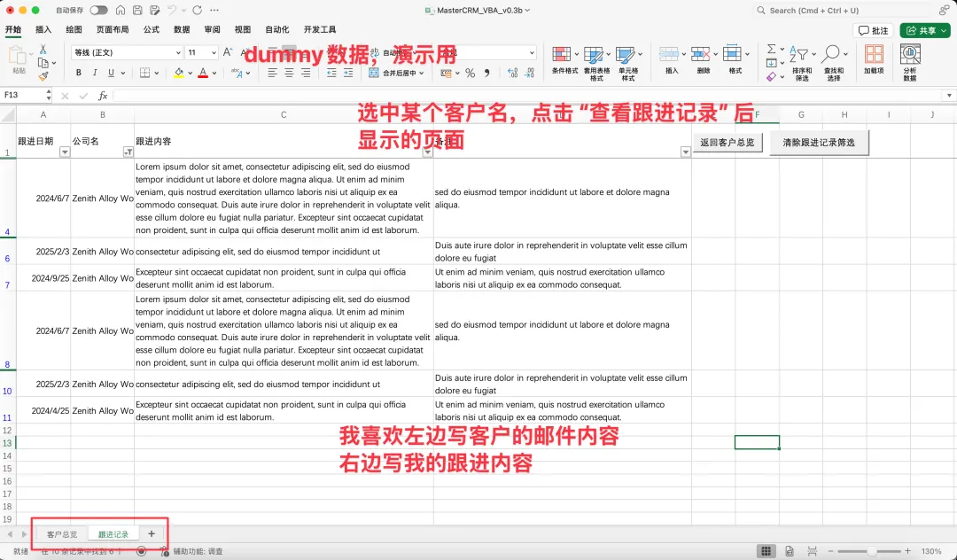The width and height of the screenshot is (957, 560).
Task: Click the Increase Decimal icon
Action: 512,73
